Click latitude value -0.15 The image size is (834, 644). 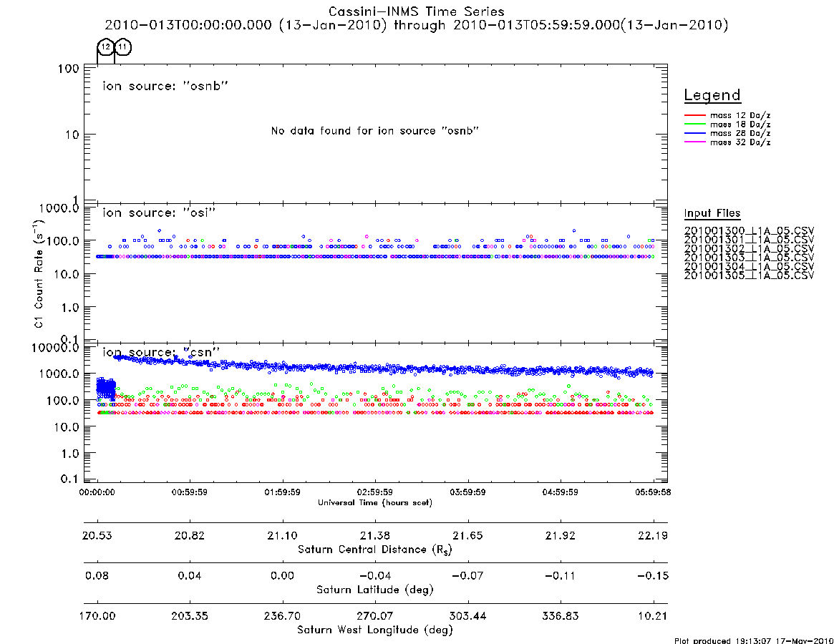pos(653,576)
